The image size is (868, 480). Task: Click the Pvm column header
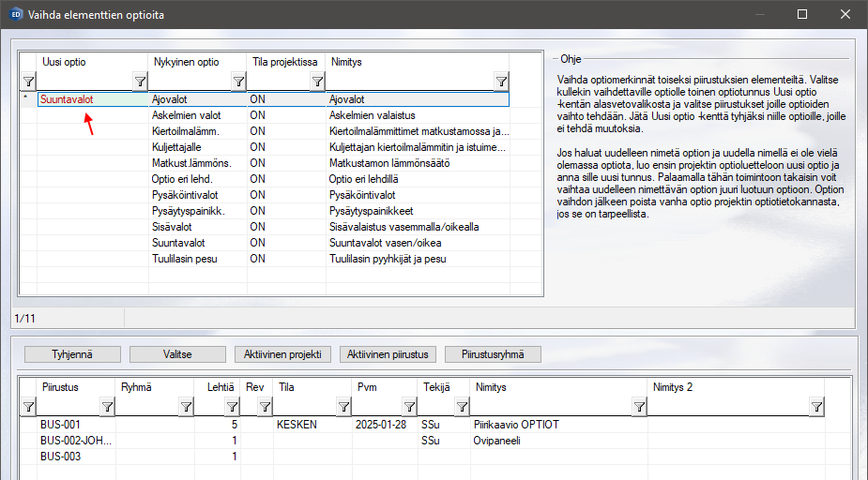click(x=367, y=385)
